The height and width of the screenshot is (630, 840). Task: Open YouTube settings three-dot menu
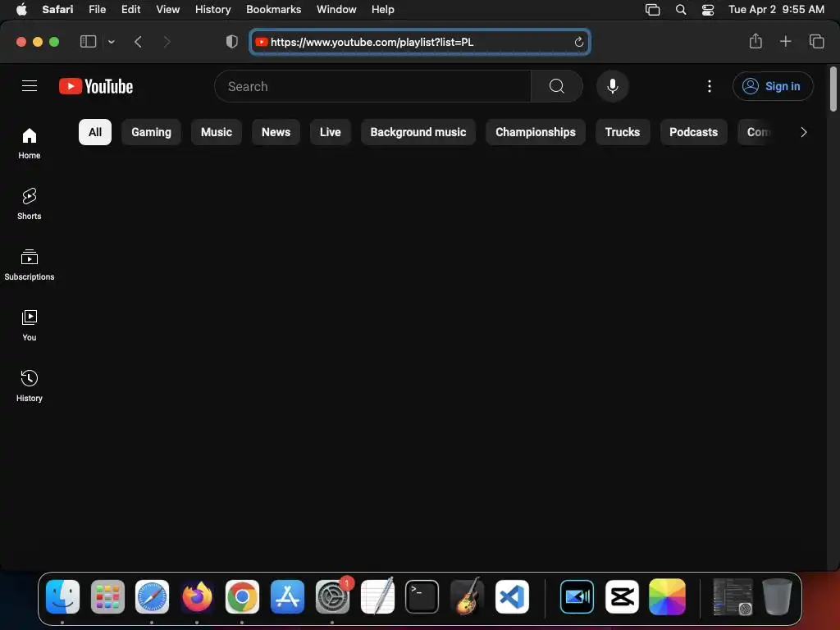click(x=710, y=86)
